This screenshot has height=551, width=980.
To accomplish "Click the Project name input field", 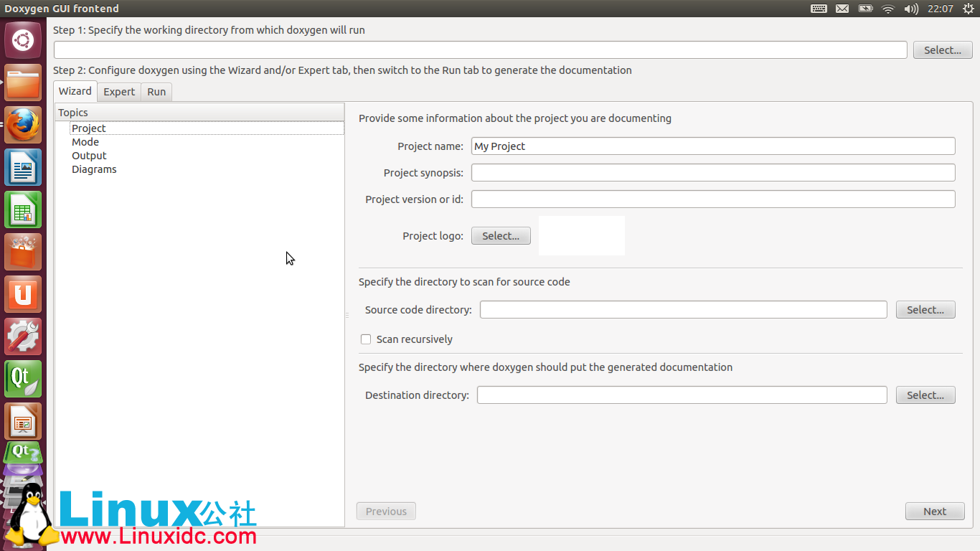I will tap(712, 146).
